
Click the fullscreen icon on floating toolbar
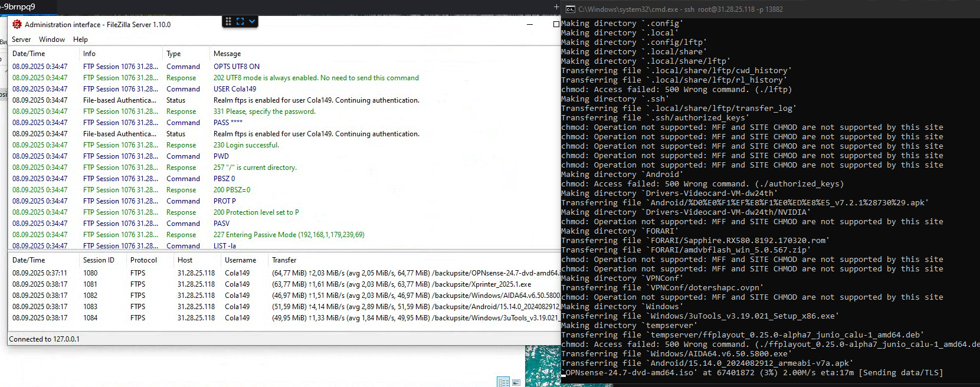[240, 21]
